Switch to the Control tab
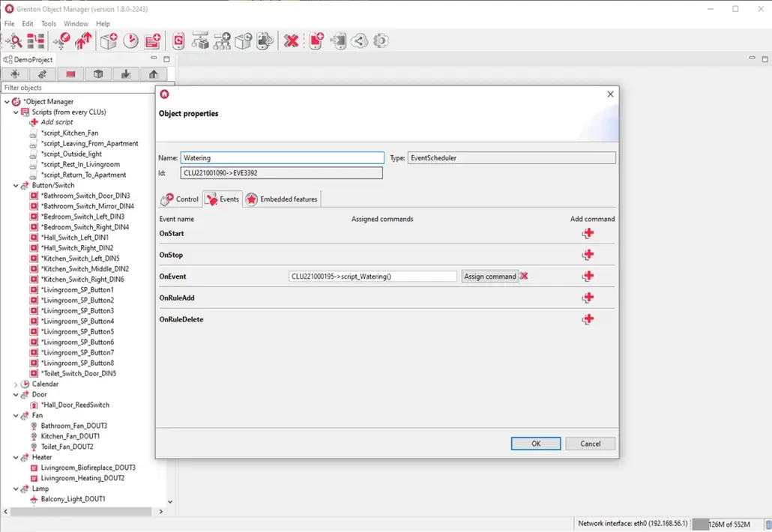772x532 pixels. tap(181, 199)
